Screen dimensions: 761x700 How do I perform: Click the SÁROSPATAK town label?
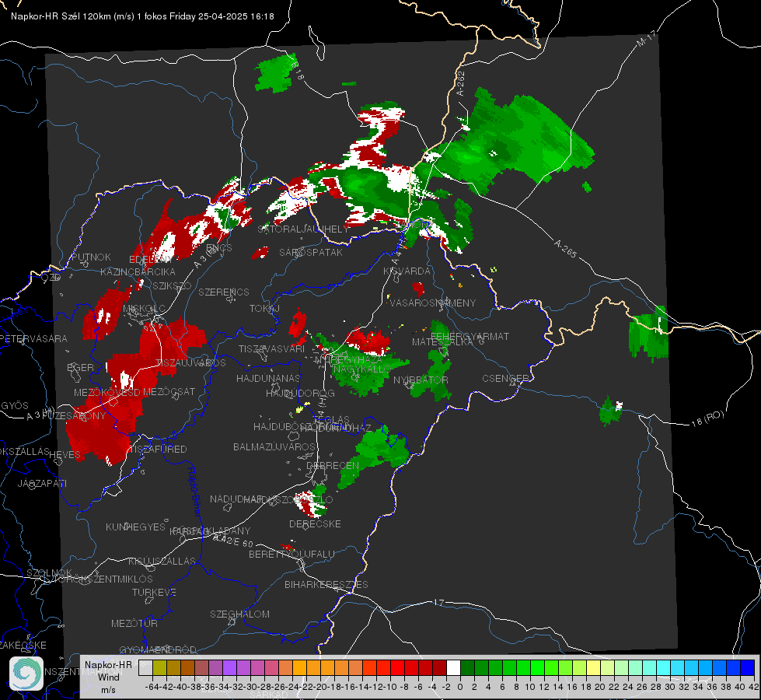click(311, 252)
